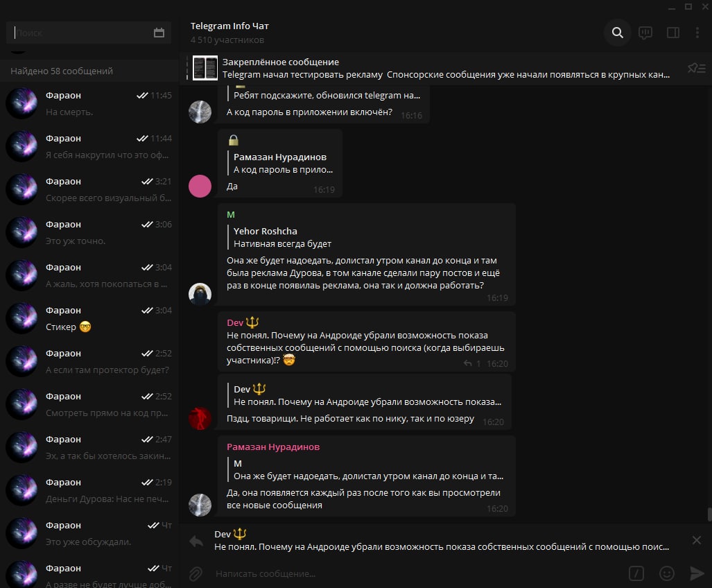The height and width of the screenshot is (588, 712).
Task: Open red figure avatar profile
Action: tap(200, 419)
